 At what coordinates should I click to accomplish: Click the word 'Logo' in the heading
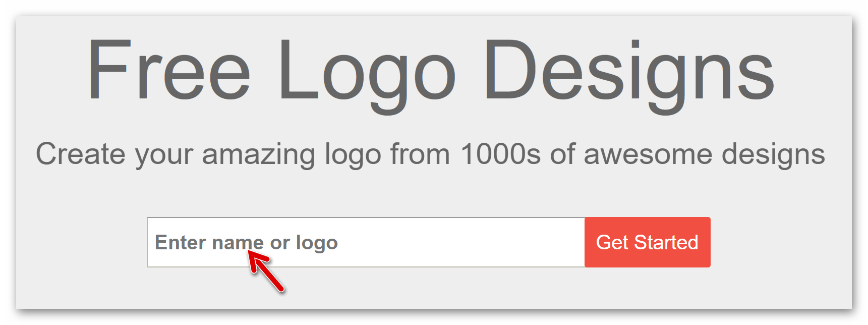(367, 75)
